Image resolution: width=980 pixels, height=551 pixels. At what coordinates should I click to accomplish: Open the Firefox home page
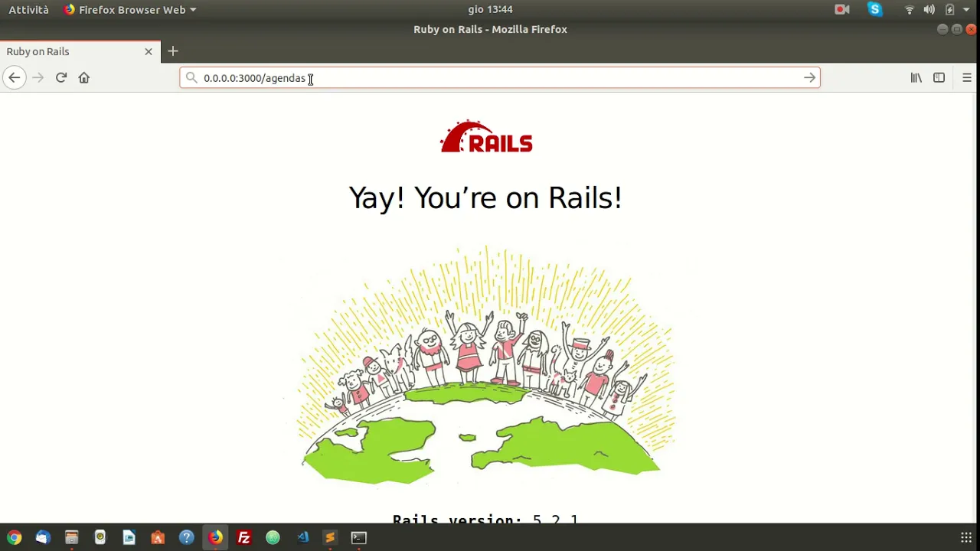[84, 77]
